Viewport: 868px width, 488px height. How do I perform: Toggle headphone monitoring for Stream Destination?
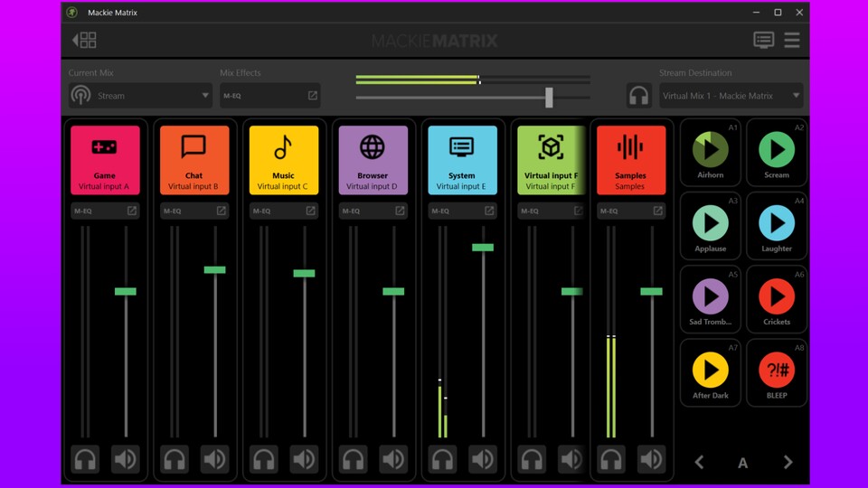639,96
